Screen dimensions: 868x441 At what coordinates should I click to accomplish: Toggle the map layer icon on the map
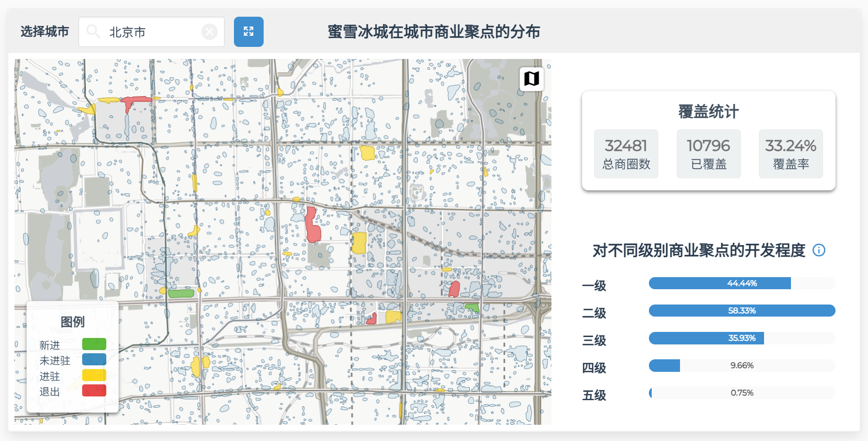[x=531, y=78]
